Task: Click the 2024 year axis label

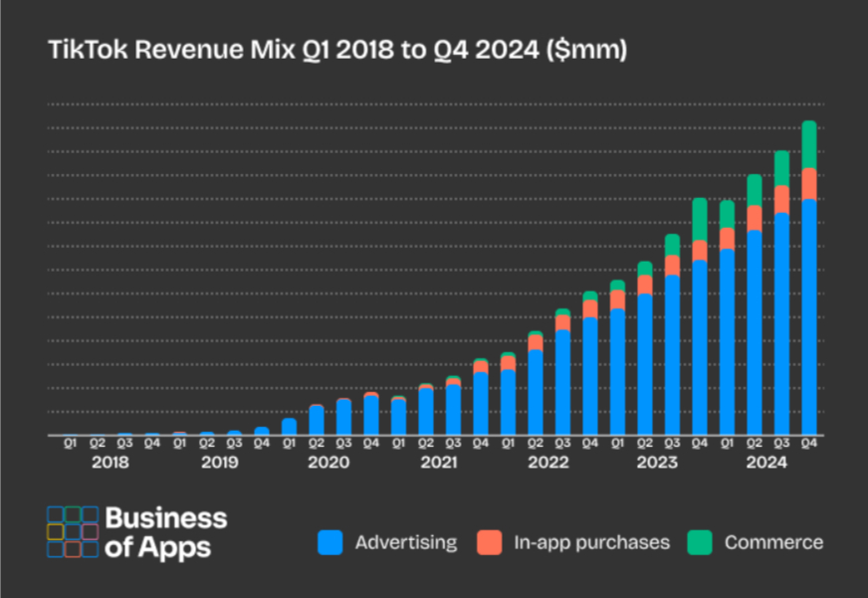Action: (766, 462)
